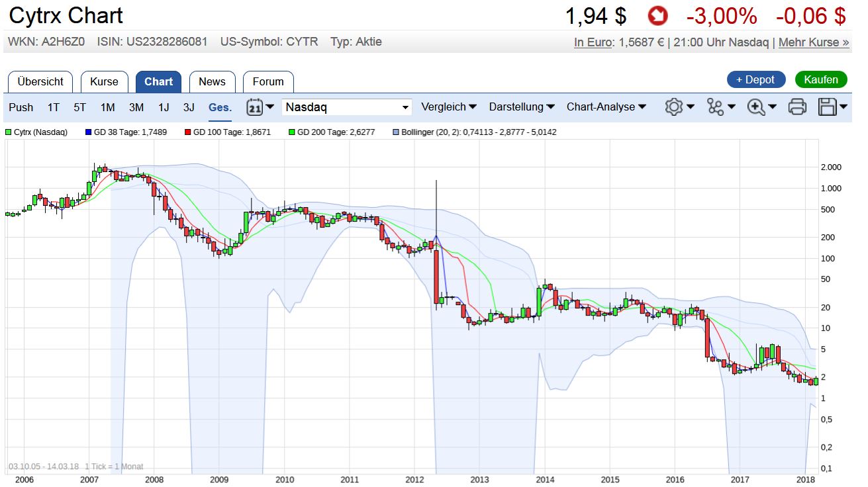Select the 1J timeframe option
Screen dimensions: 868x487
(164, 107)
